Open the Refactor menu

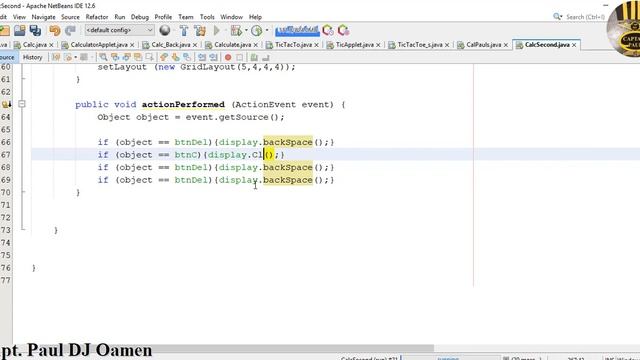tap(97, 17)
